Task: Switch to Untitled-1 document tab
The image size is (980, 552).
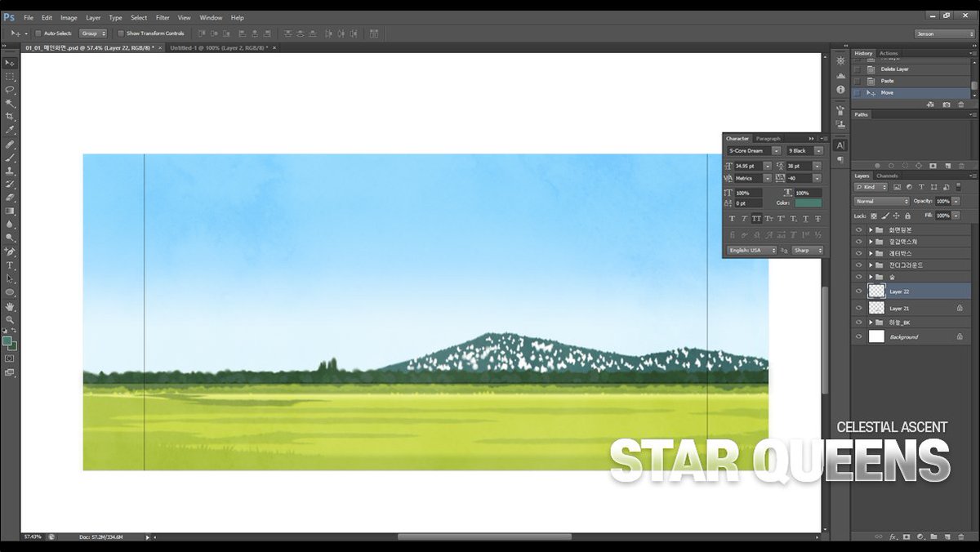Action: coord(217,48)
